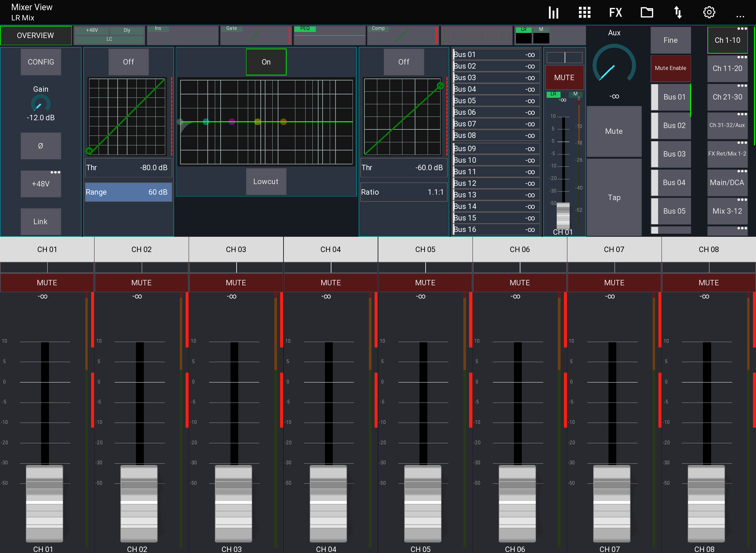
Task: Switch to Ch 21-30 layer tab
Action: [x=727, y=97]
